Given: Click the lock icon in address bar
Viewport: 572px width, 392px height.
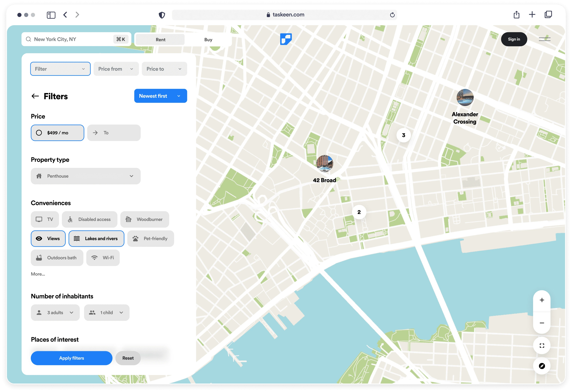Looking at the screenshot, I should 268,15.
